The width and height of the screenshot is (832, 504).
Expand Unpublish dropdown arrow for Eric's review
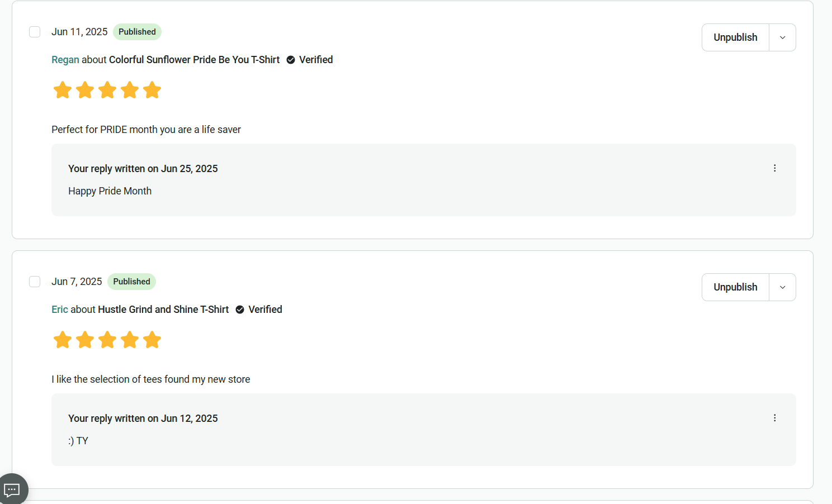782,287
